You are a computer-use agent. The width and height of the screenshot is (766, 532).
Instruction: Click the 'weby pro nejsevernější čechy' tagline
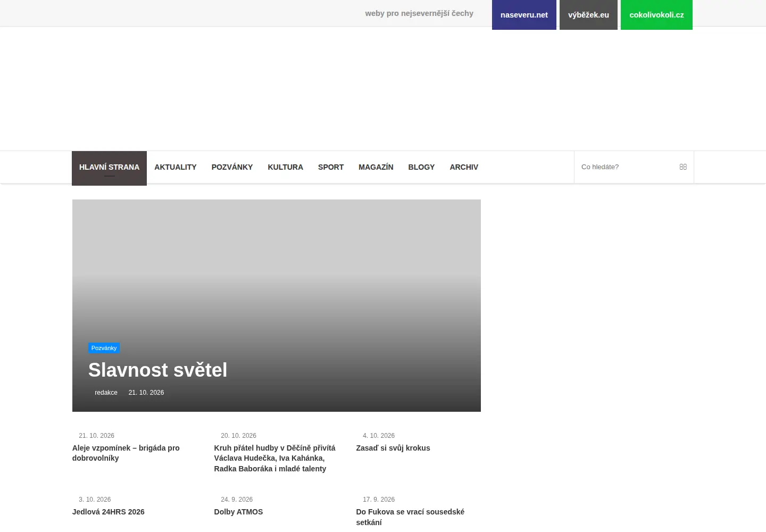pyautogui.click(x=419, y=13)
